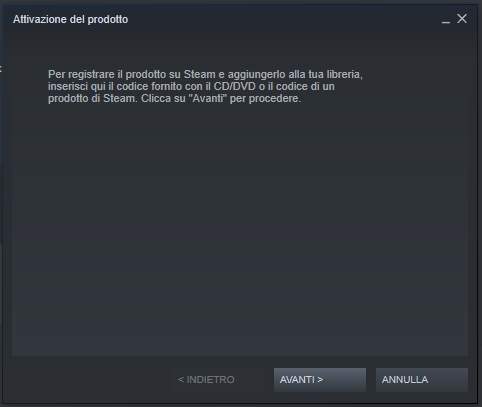Click "Per registrare" at the start of the instructions
Screen dimensions: 482x407
pos(81,74)
